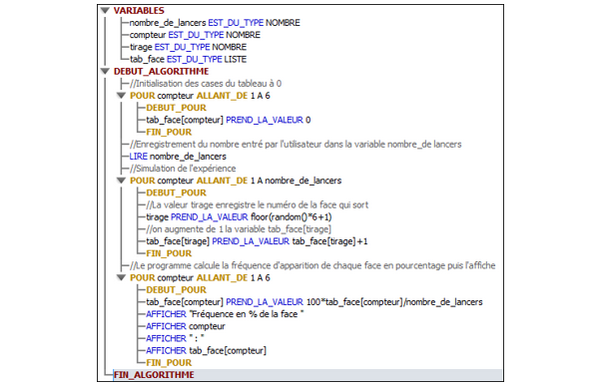The image size is (600, 388).
Task: Select comment Enregistrement du nombre entré par l'utilisateur
Action: pos(295,144)
